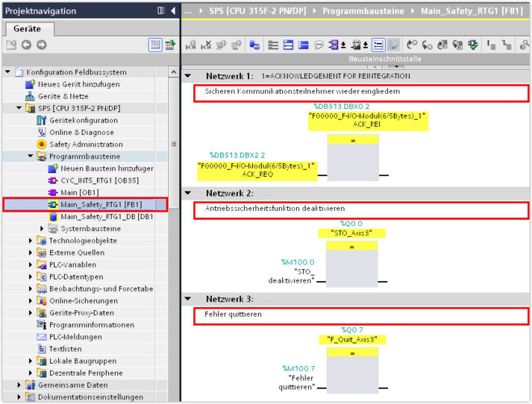Click the project tree scroll-up arrow
The image size is (532, 404).
point(174,72)
